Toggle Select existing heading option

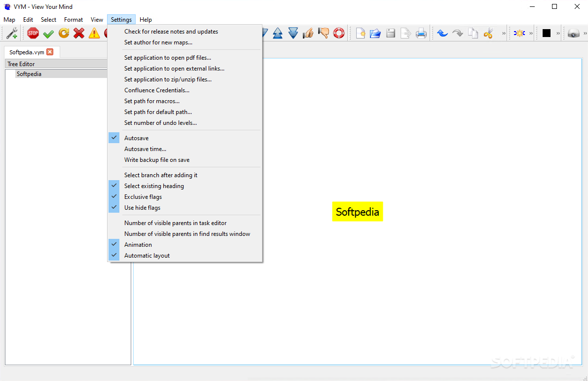click(x=185, y=186)
